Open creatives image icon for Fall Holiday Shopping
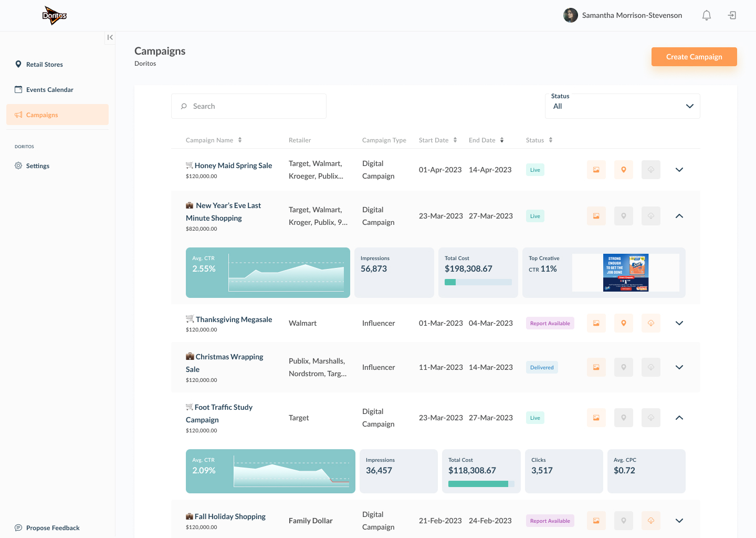The height and width of the screenshot is (538, 756). [596, 521]
